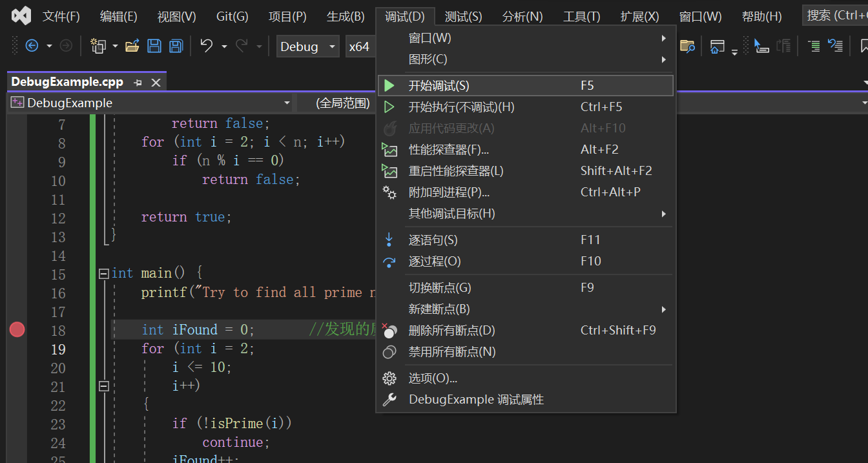
Task: Open the 帮助(H) menu
Action: (761, 16)
